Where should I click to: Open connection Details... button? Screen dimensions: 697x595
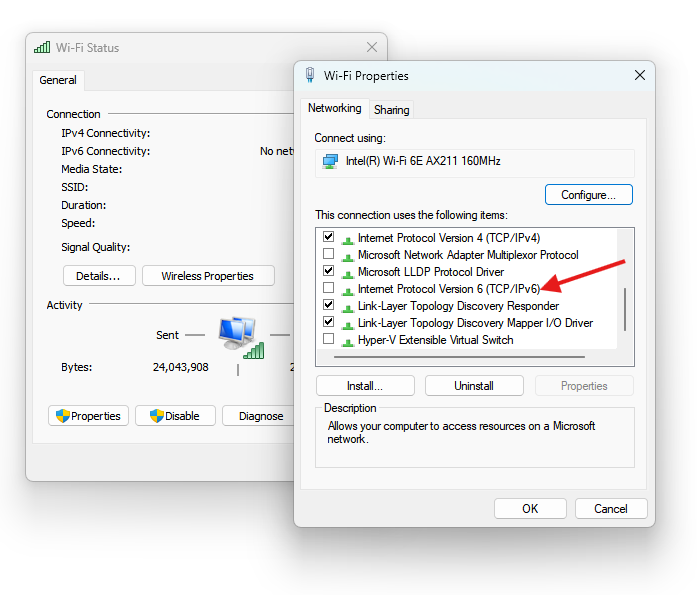coord(99,276)
